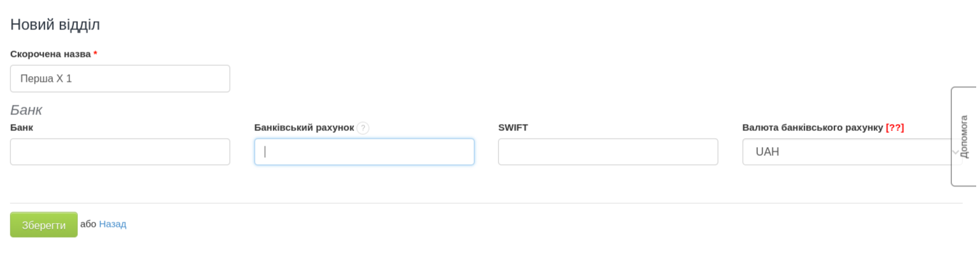
Task: Click the chevron arrow of the UAH currency select
Action: pyautogui.click(x=954, y=152)
